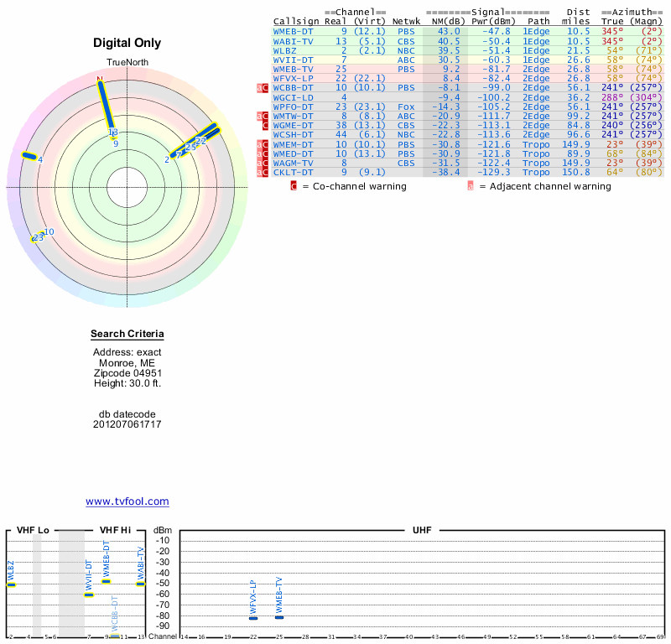Click the Search Criteria heading
Image resolution: width=671 pixels, height=644 pixels.
[x=127, y=335]
